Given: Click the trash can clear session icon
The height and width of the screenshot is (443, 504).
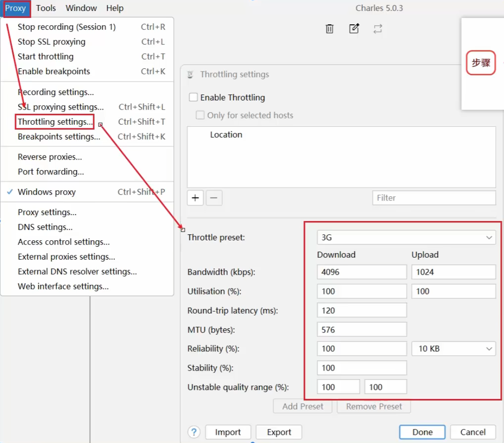Looking at the screenshot, I should pyautogui.click(x=329, y=29).
